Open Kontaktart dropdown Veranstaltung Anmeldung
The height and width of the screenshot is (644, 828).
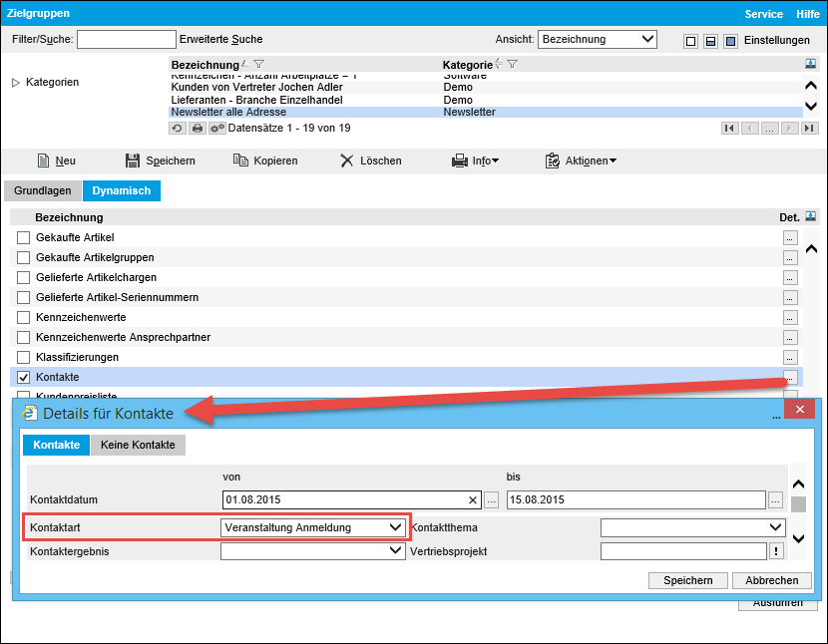point(313,528)
